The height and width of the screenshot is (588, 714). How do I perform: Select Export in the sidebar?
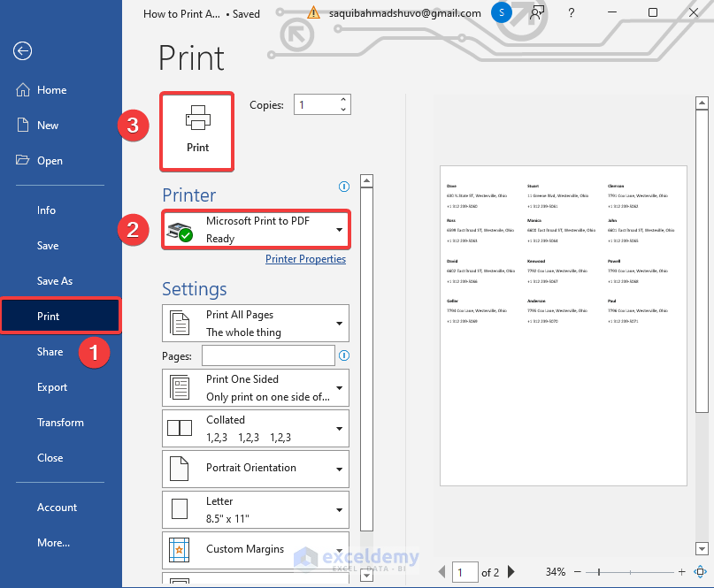52,387
